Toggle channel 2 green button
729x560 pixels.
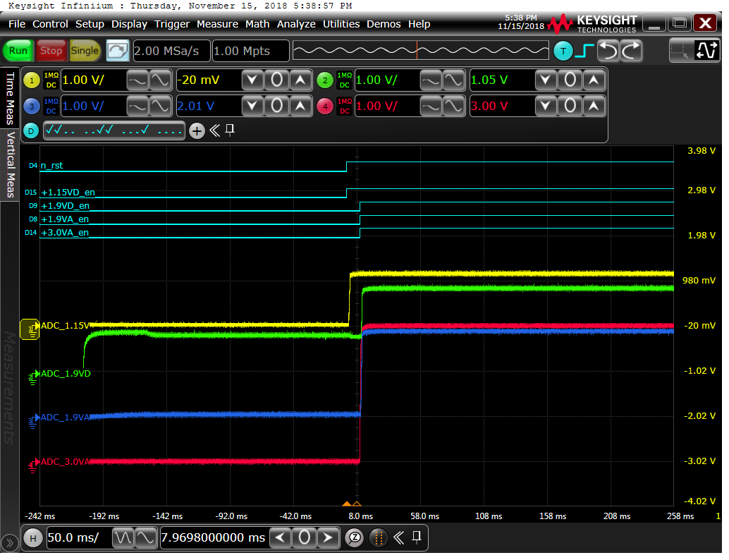point(325,80)
